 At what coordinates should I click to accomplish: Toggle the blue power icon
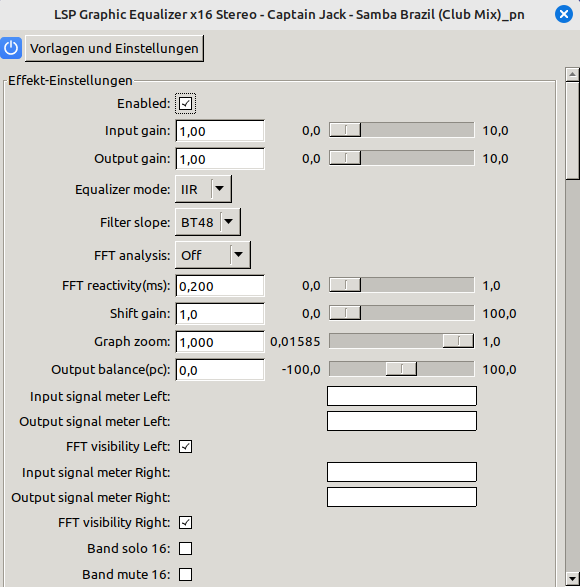point(11,48)
